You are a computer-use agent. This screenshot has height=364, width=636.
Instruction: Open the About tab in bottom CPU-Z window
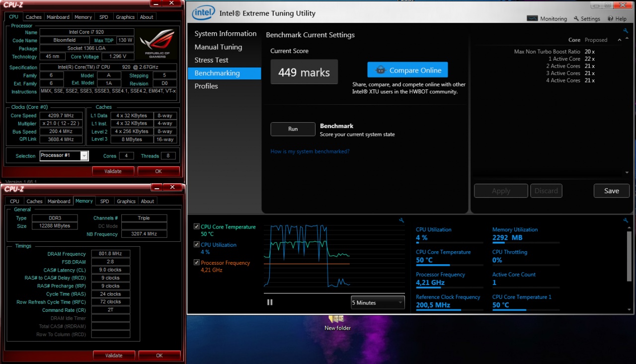148,201
